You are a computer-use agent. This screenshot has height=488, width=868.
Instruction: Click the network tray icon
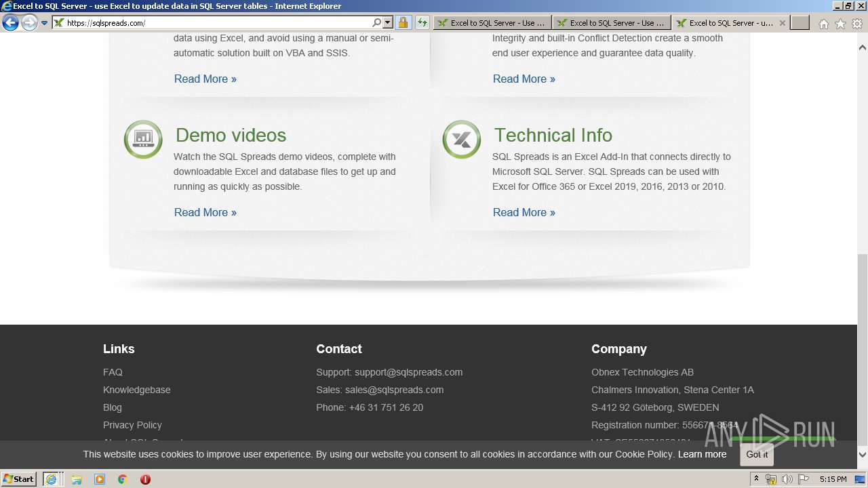click(x=771, y=479)
